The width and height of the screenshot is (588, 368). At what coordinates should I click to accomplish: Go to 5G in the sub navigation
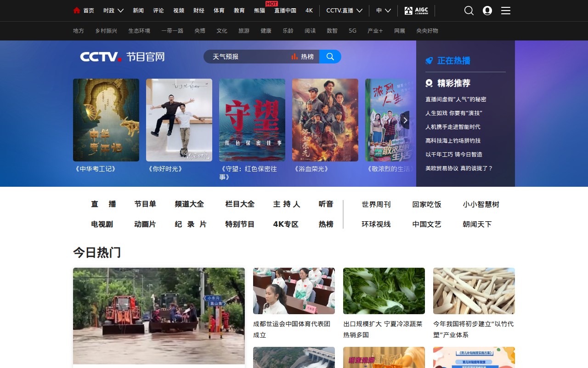[352, 31]
